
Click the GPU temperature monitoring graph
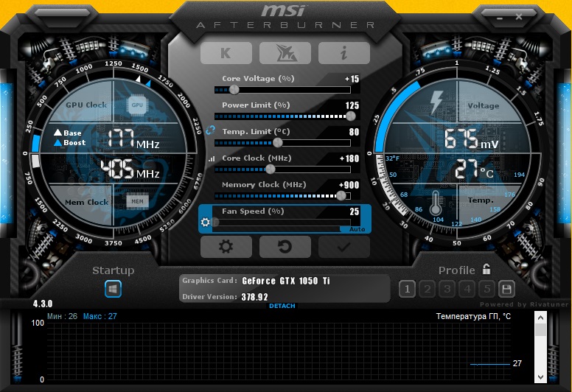[279, 352]
